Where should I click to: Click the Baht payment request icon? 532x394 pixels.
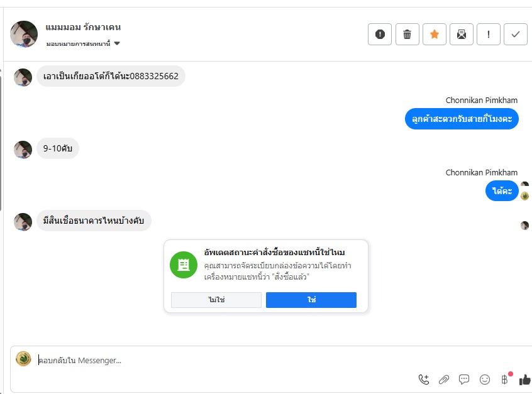pos(504,380)
